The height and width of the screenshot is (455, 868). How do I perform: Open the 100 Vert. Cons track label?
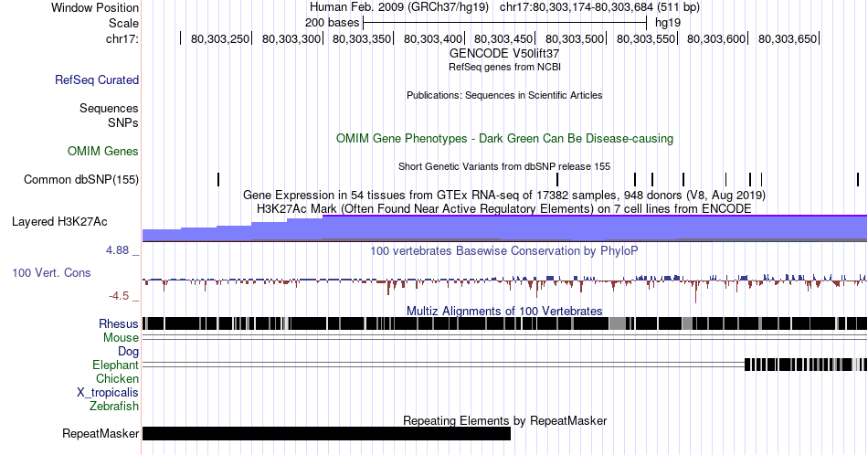51,272
